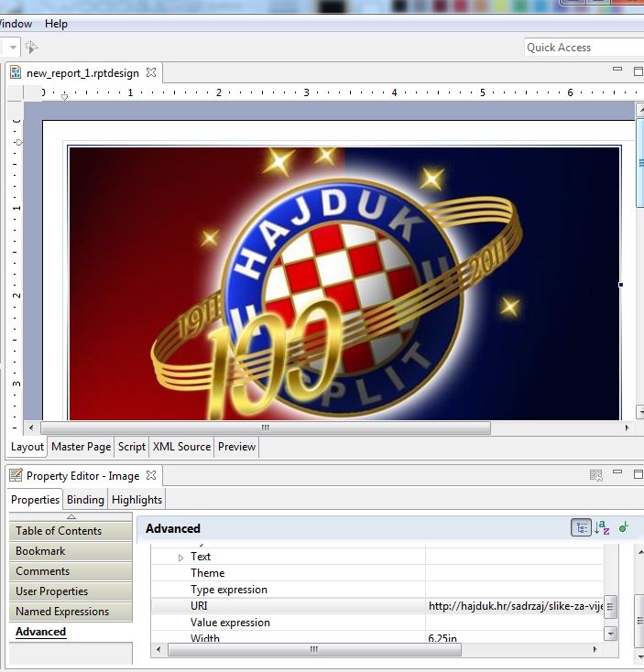This screenshot has height=672, width=644.
Task: Click the Property Editor view toolbar table icon
Action: [x=596, y=475]
